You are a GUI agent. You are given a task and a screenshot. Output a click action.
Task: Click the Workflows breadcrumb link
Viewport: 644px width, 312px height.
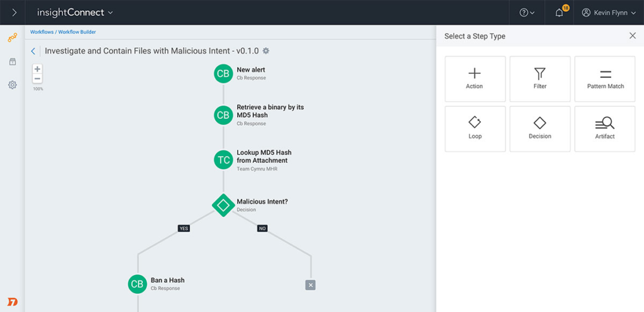tap(42, 32)
